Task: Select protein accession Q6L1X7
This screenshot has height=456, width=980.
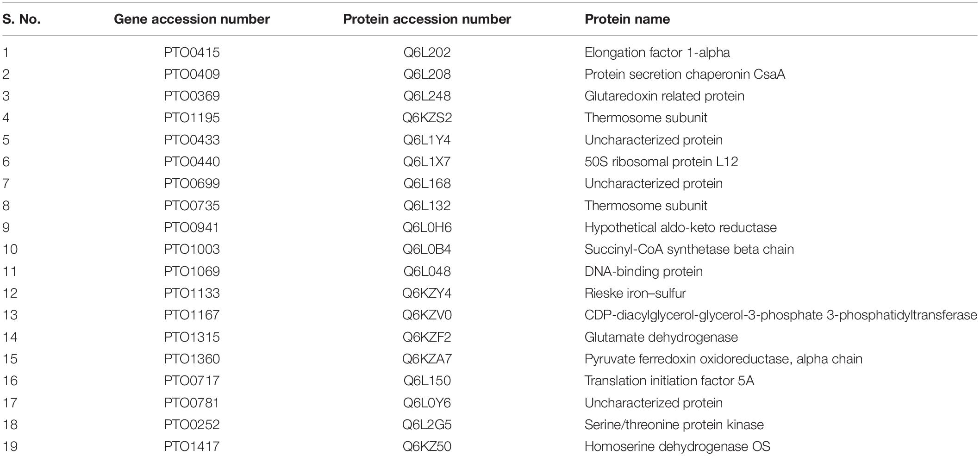Action: click(x=427, y=162)
